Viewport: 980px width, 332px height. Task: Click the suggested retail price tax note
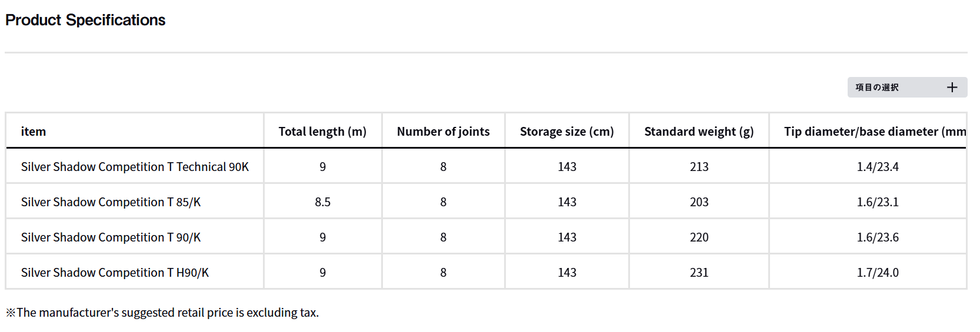pos(162,313)
